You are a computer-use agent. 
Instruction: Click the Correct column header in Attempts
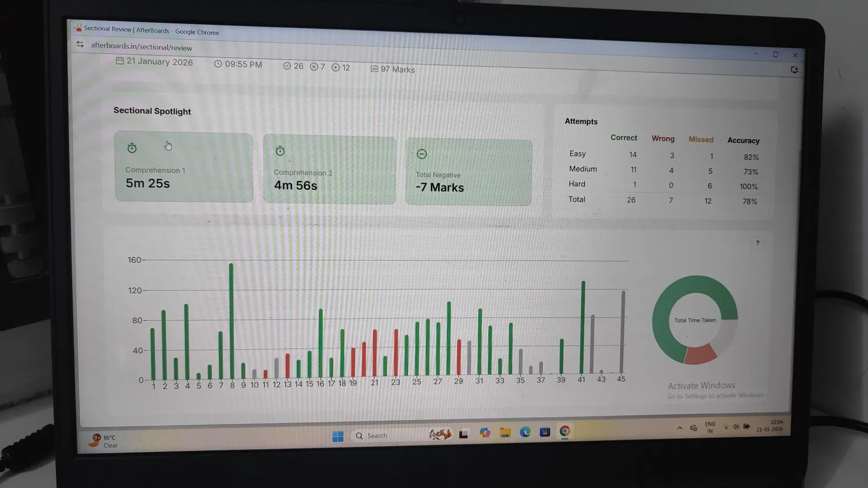click(623, 138)
